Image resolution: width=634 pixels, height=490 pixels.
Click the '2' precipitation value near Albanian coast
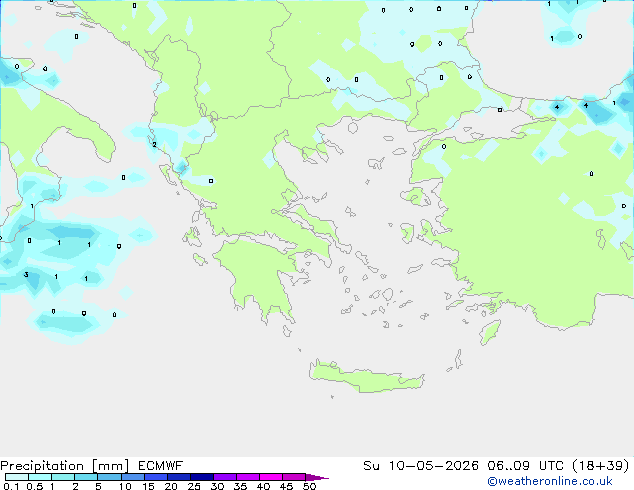coord(154,144)
